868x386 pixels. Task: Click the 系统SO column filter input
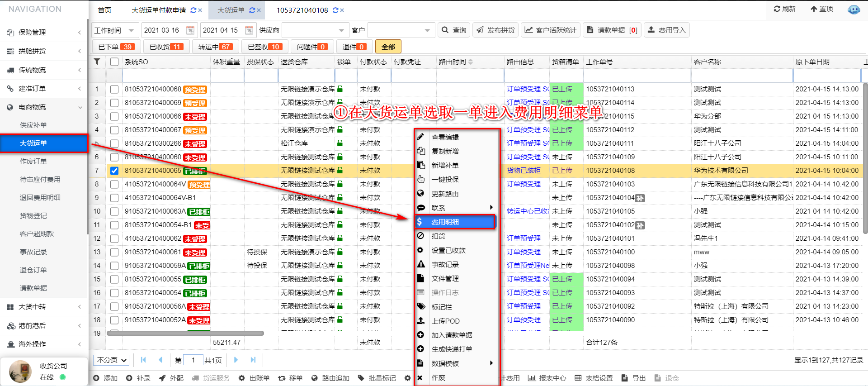click(166, 76)
